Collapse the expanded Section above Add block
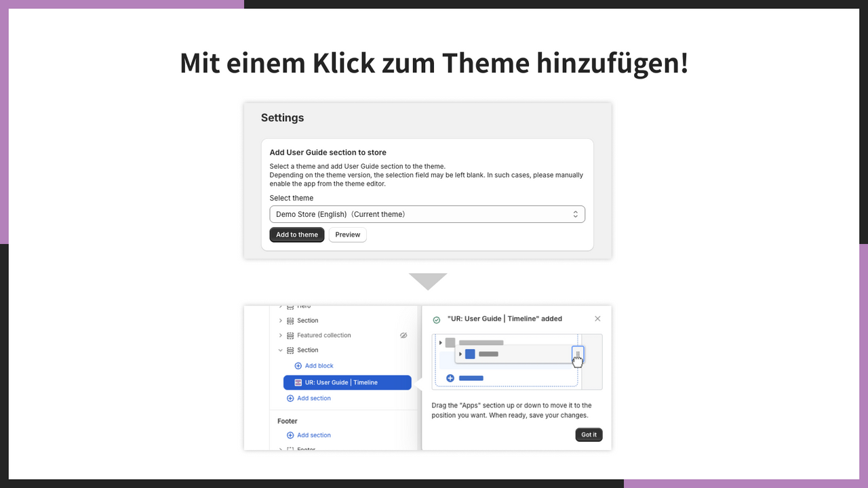The height and width of the screenshot is (488, 868). pyautogui.click(x=281, y=350)
